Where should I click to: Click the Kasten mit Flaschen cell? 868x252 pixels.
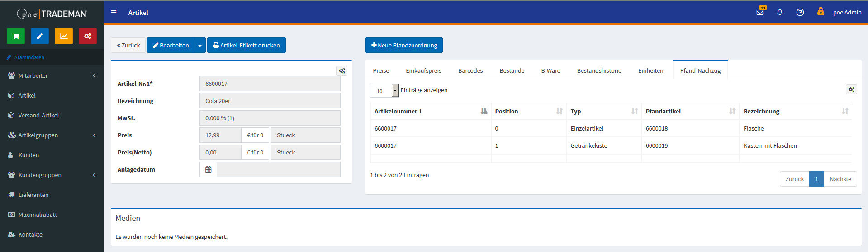point(796,145)
